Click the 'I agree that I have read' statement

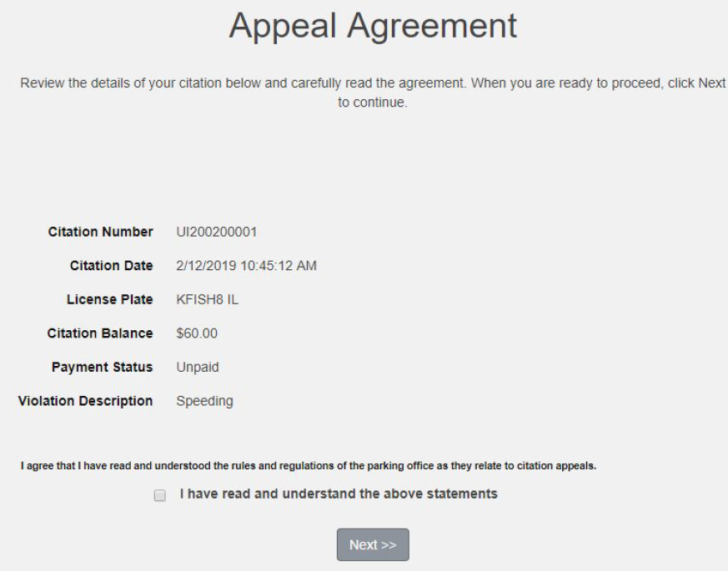[x=309, y=466]
